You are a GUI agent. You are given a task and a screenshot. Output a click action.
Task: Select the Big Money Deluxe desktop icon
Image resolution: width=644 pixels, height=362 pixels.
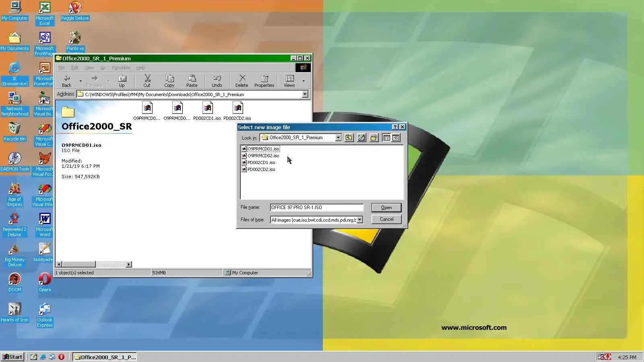click(x=15, y=255)
